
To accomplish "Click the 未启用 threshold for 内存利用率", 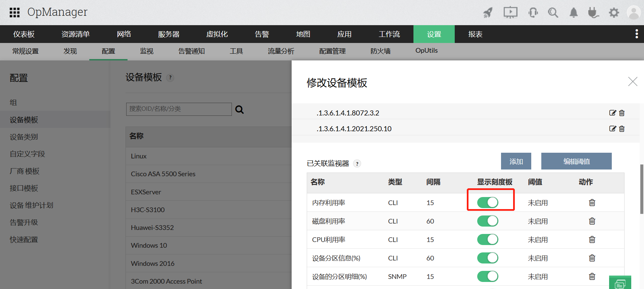I will (x=538, y=203).
